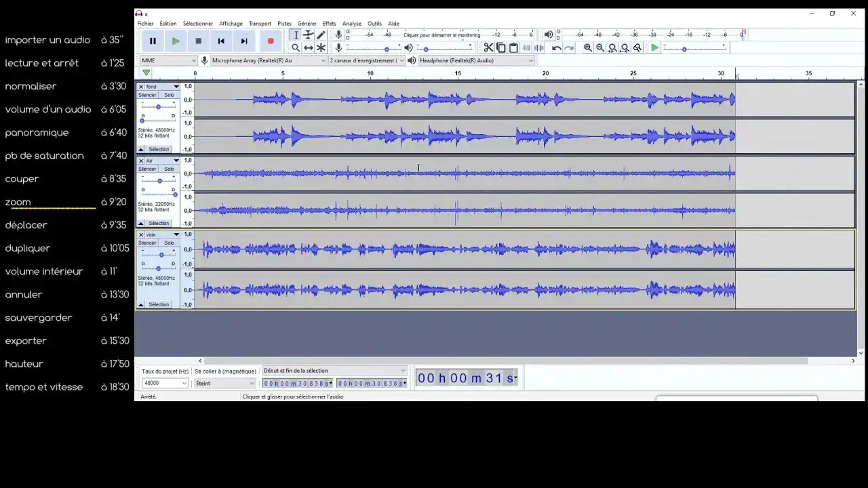This screenshot has height=488, width=868.
Task: Open the 'Se coller à (magnétique)' dropdown
Action: pyautogui.click(x=224, y=383)
